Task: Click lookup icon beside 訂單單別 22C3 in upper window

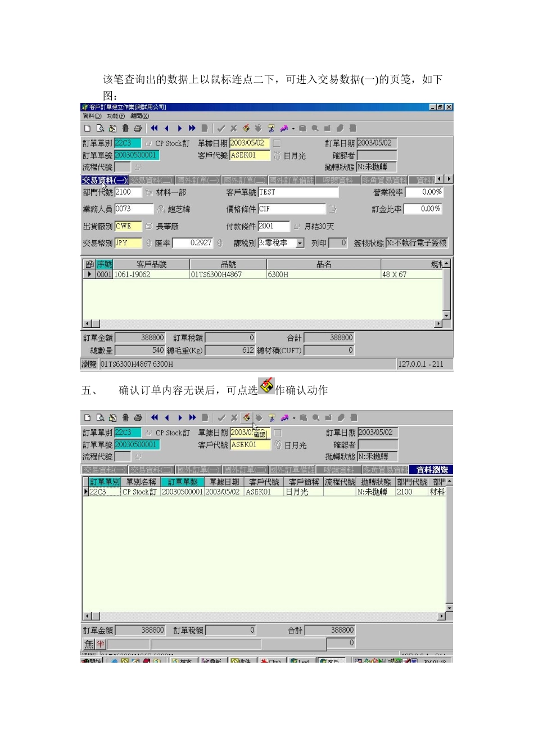Action: tap(148, 143)
